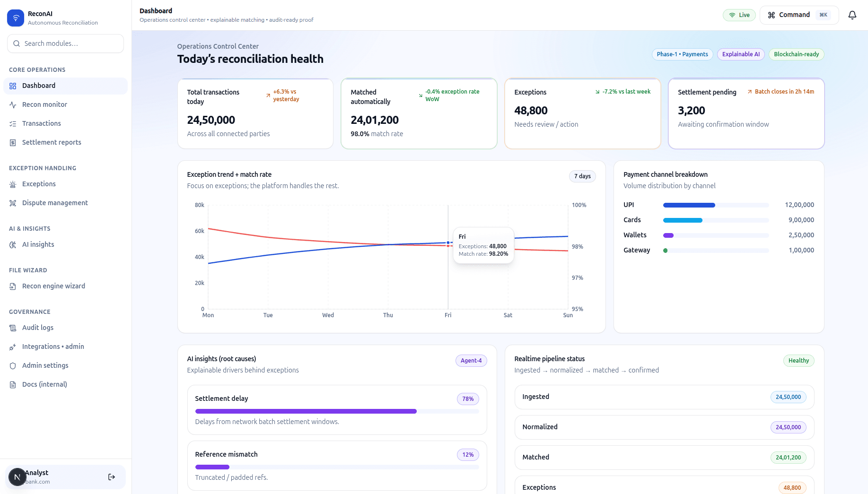Click the logout arrow icon
The height and width of the screenshot is (494, 868).
tap(112, 477)
